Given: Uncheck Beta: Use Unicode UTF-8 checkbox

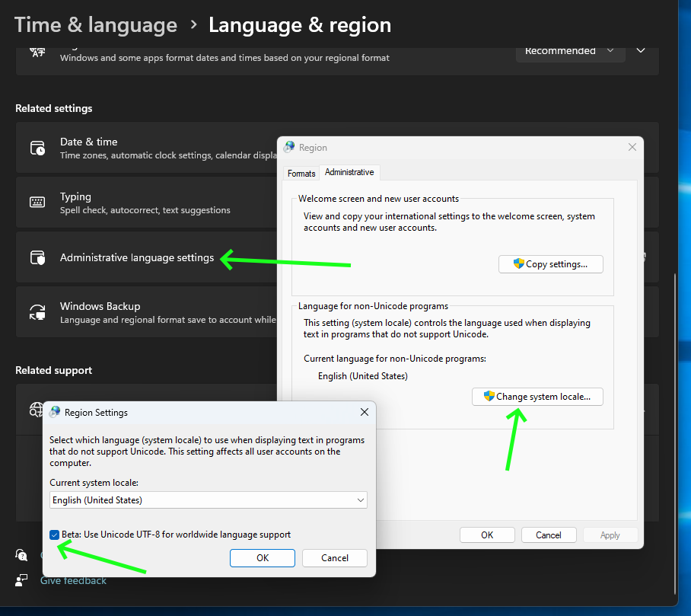Looking at the screenshot, I should 54,535.
